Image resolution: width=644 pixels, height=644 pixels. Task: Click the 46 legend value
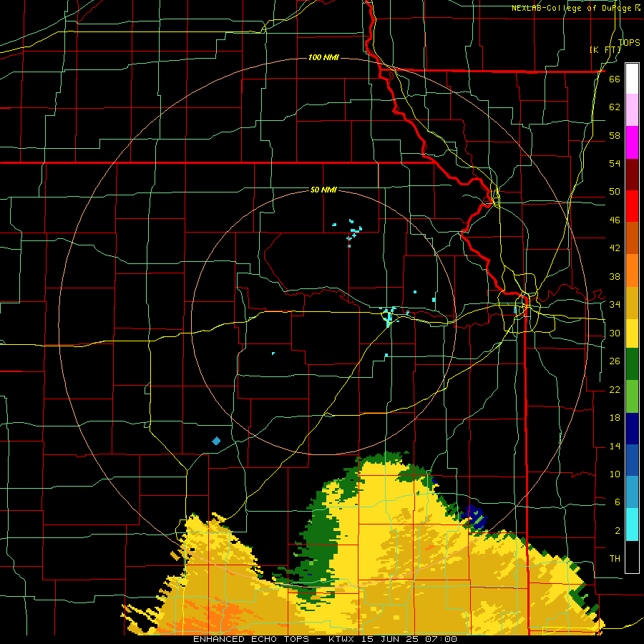(615, 220)
